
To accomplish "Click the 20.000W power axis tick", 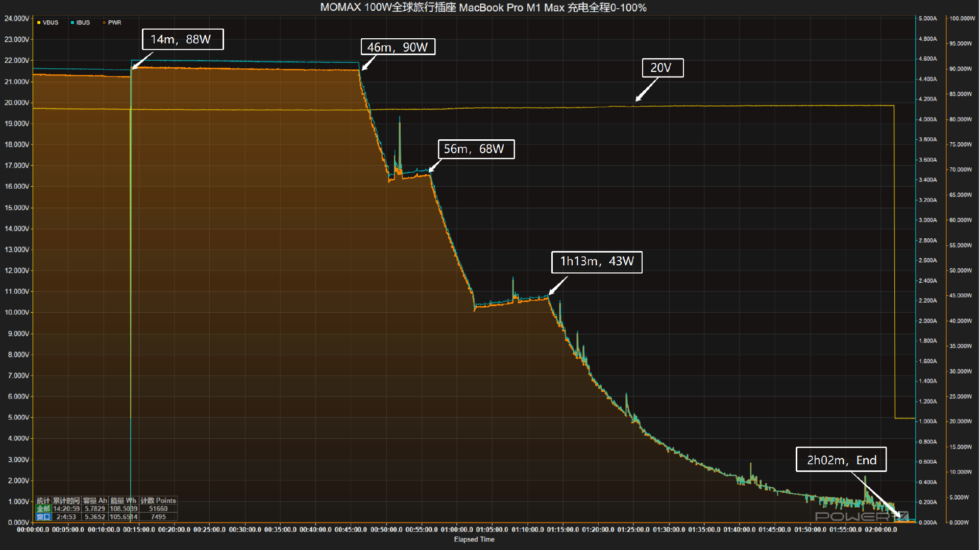I will 961,421.
